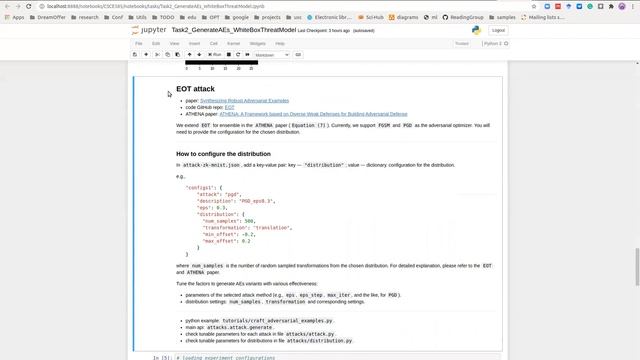640x360 pixels.
Task: Restart the kernel with the circular arrow
Action: coord(238,55)
